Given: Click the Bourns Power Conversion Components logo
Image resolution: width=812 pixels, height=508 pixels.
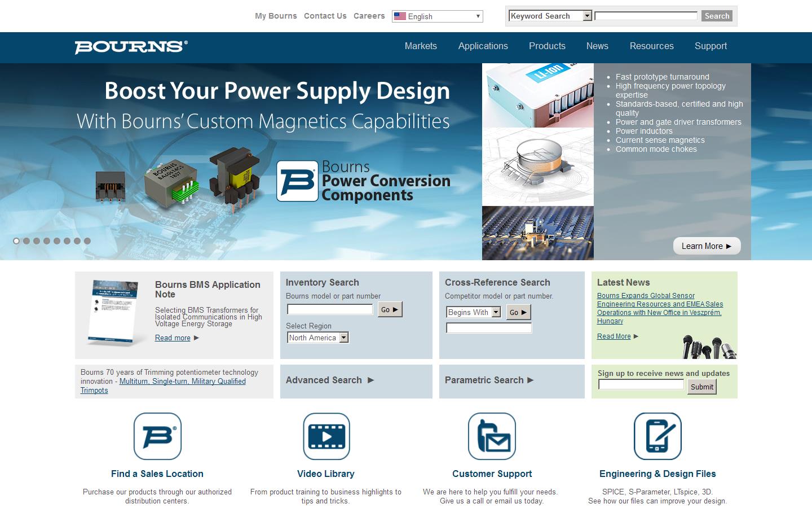Looking at the screenshot, I should coord(363,181).
